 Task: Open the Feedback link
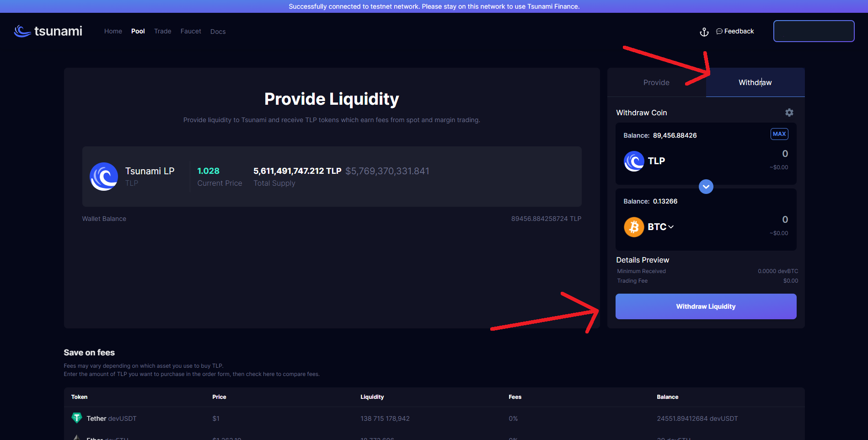[x=735, y=31]
